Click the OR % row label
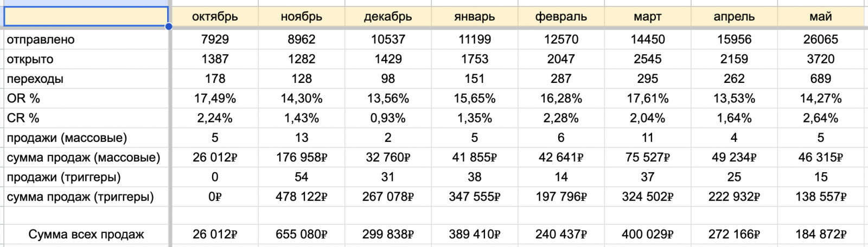 [23, 99]
